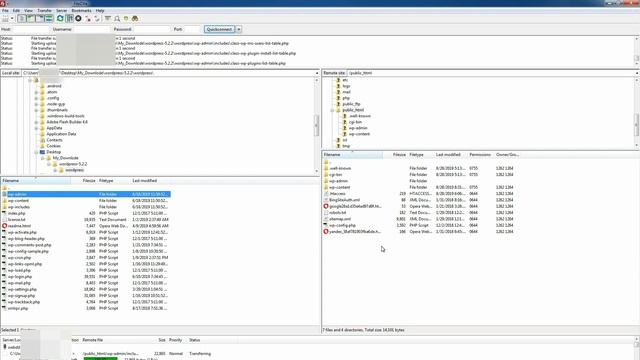Open the Site Manager icon
640x360 pixels.
click(x=5, y=19)
